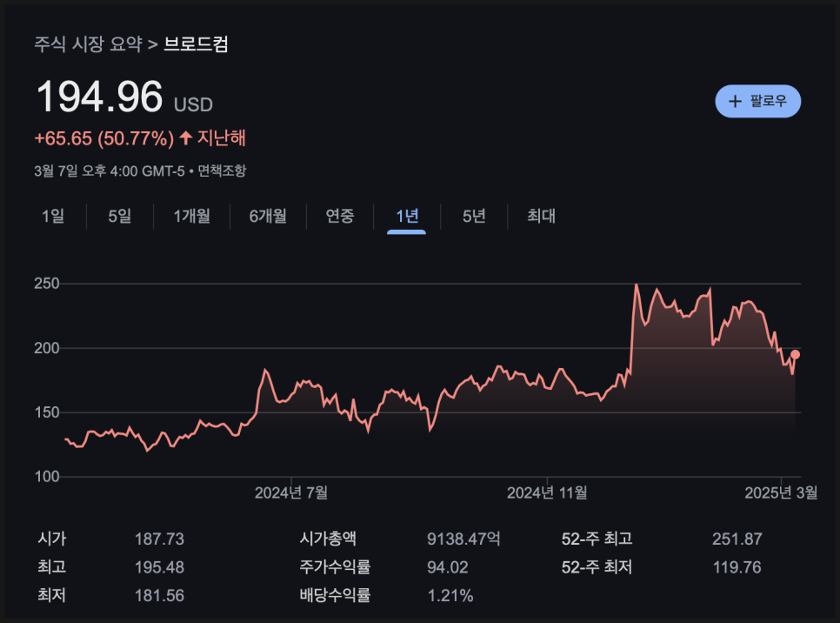Click the 194.96 current price
Screen dimensions: 840x623
[x=99, y=97]
